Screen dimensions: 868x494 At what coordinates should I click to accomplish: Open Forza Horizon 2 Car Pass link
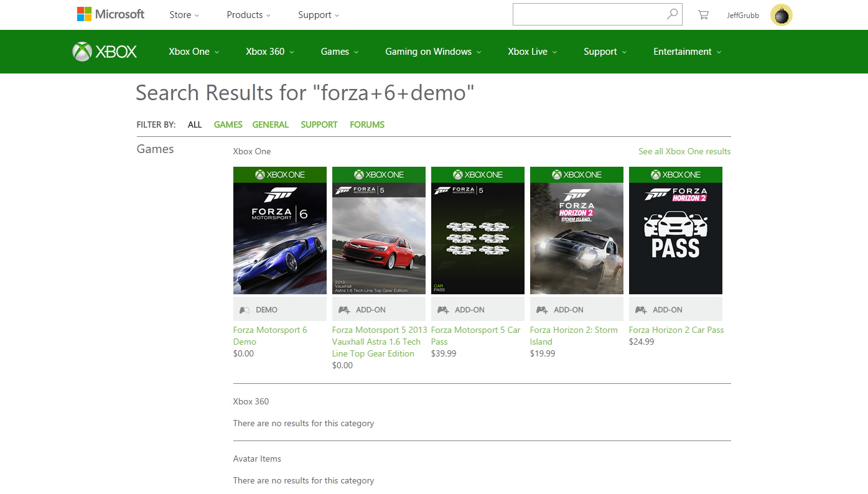676,330
